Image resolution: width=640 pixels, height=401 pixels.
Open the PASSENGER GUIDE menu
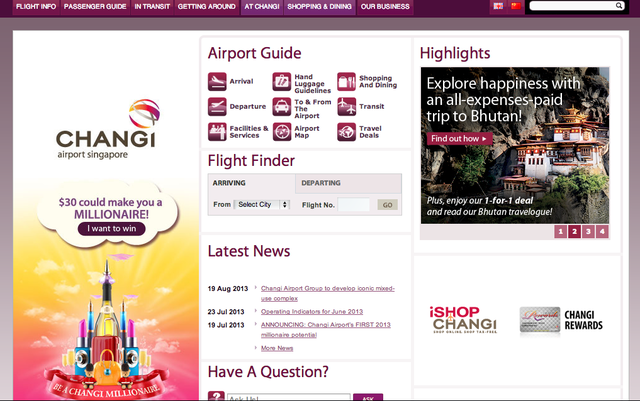click(x=95, y=7)
